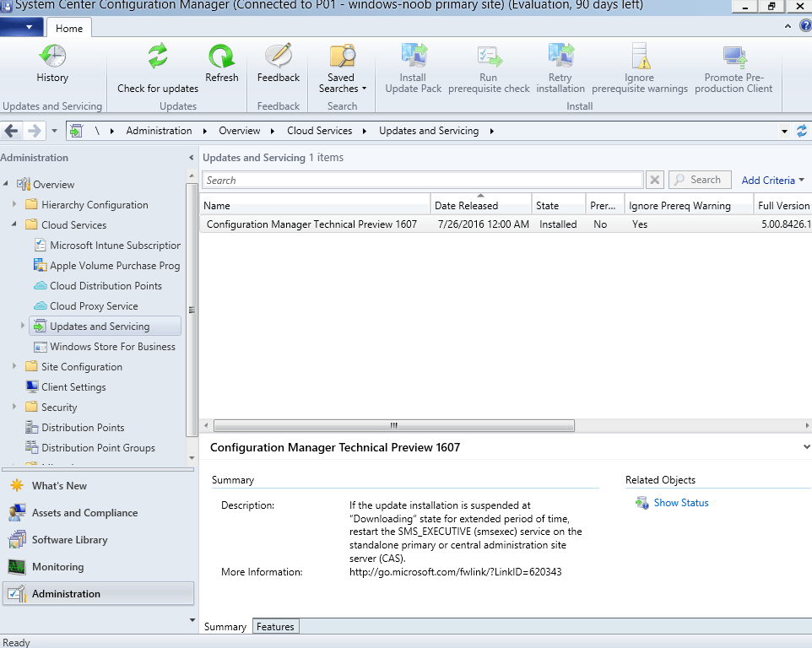Click the Check for updates icon

(x=158, y=56)
